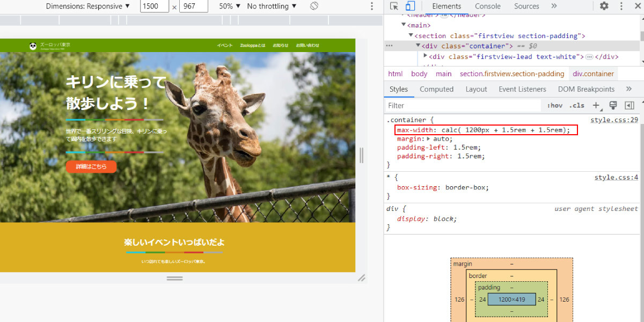Open style.css:29 source link
The image size is (644, 322).
tap(614, 120)
